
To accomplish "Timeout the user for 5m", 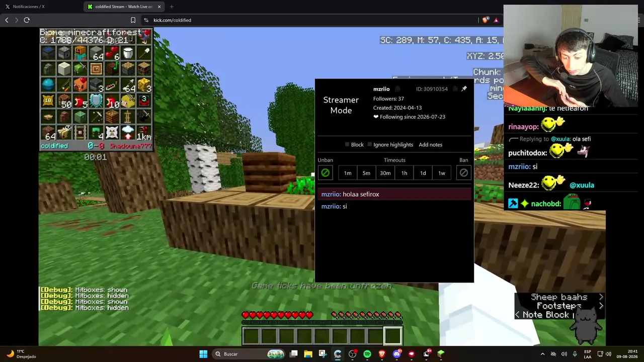I will click(366, 173).
